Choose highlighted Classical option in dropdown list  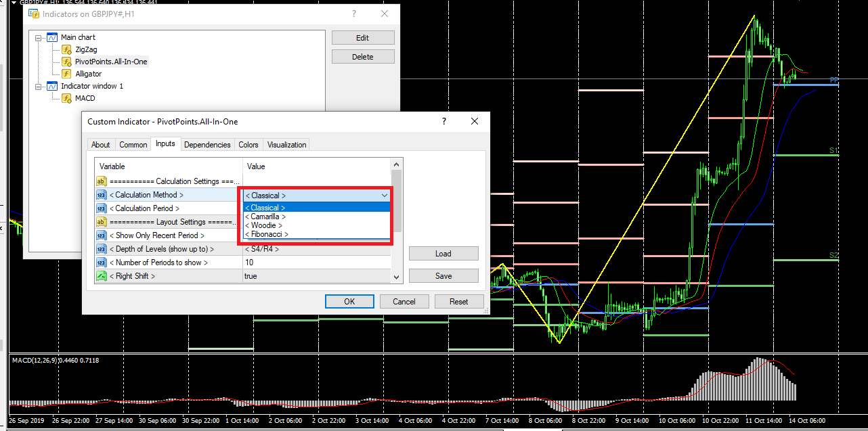tap(317, 208)
